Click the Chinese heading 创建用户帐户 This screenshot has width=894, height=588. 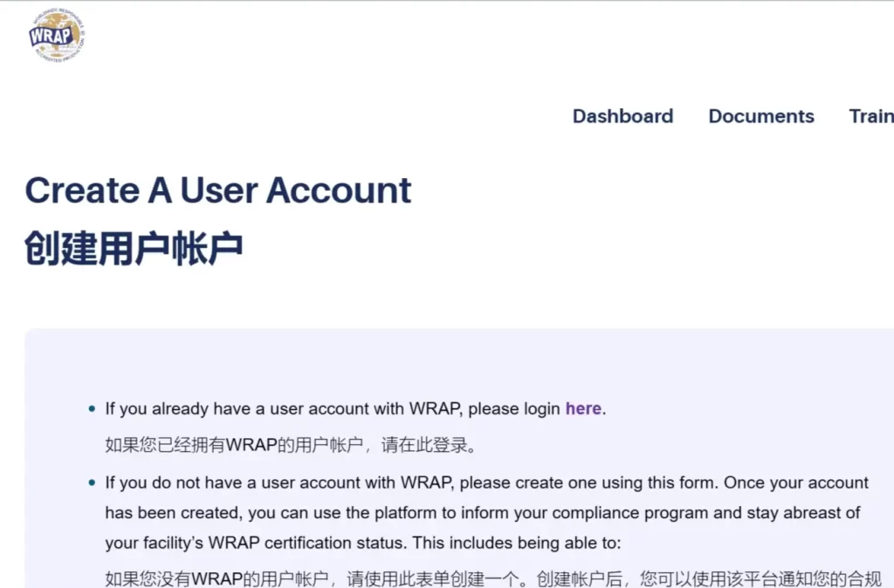pyautogui.click(x=134, y=249)
